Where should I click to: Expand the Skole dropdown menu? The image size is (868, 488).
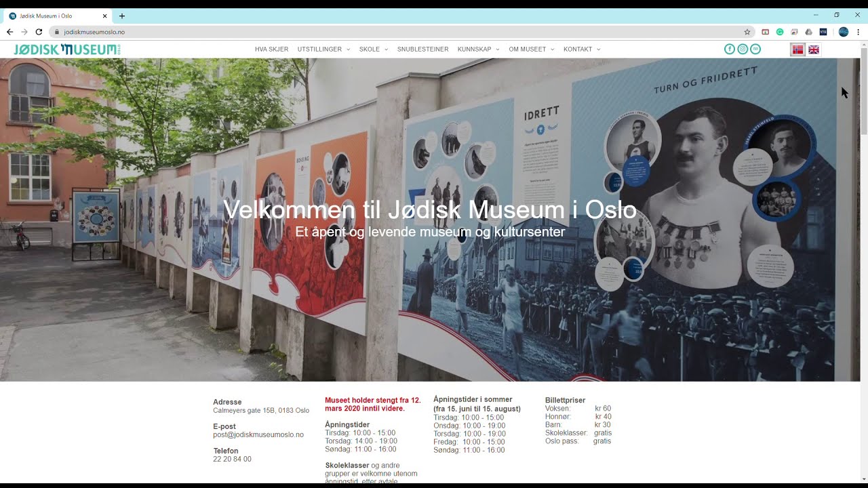pyautogui.click(x=374, y=49)
